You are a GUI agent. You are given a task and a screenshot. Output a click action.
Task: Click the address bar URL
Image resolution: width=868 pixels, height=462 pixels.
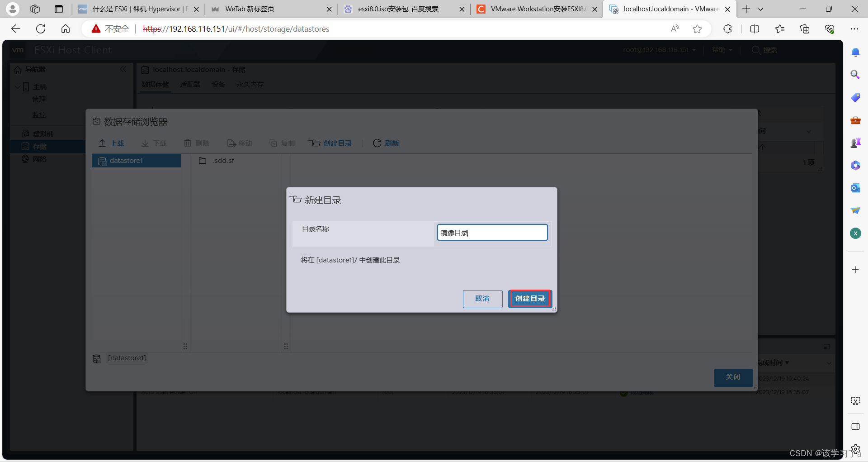click(x=236, y=29)
